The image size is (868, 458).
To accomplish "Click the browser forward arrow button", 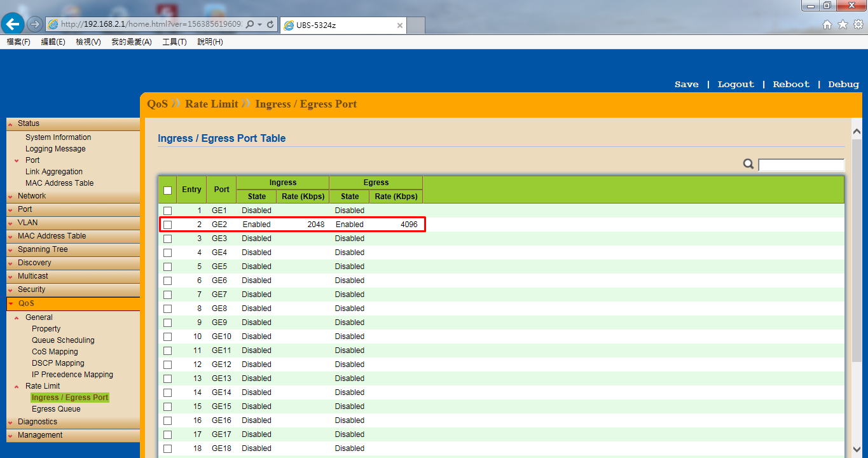I will [35, 24].
